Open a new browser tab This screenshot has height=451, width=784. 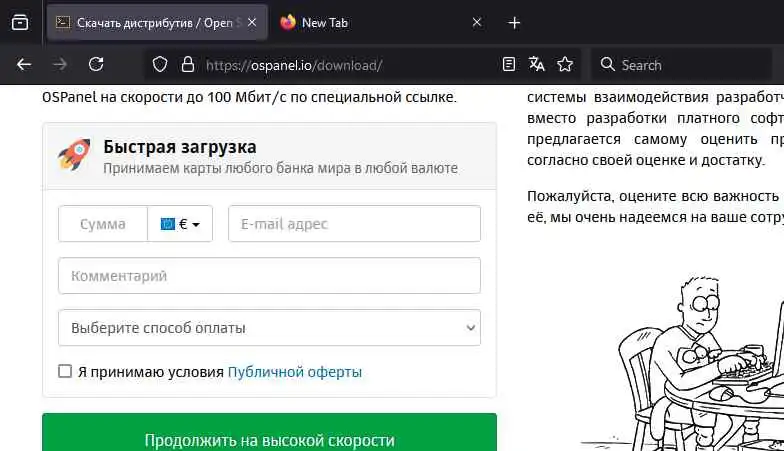click(514, 23)
